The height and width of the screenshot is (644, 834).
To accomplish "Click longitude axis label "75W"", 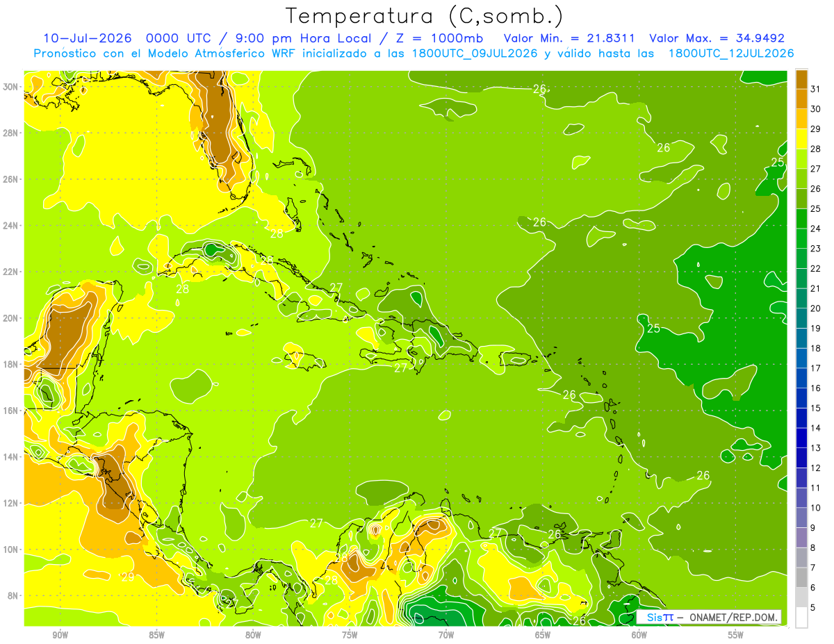I will point(350,635).
